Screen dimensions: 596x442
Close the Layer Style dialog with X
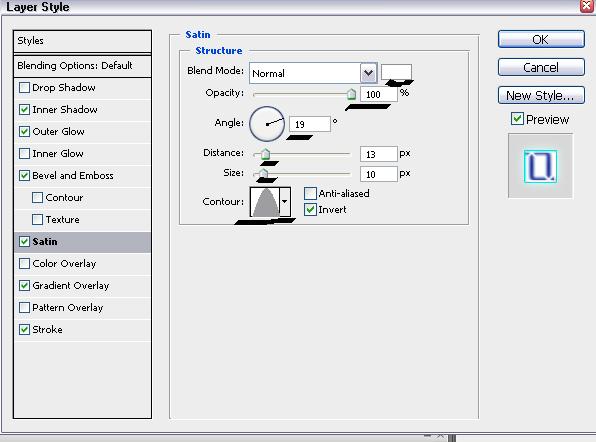[x=587, y=6]
